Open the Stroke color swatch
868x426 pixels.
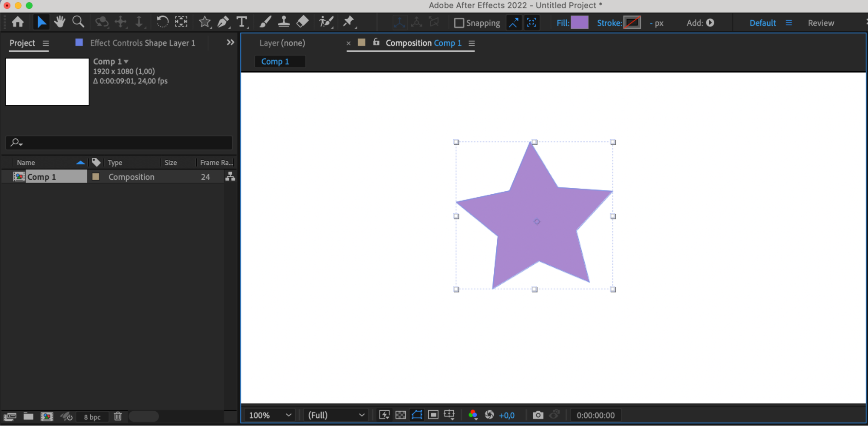coord(632,23)
